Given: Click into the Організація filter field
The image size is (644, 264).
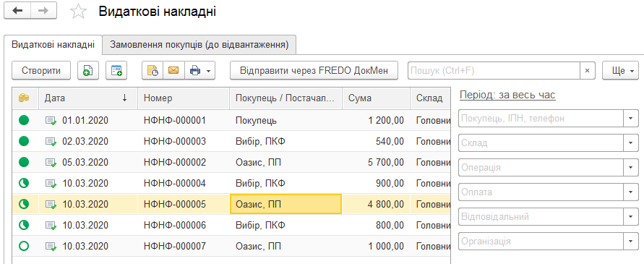Looking at the screenshot, I should click(x=541, y=241).
